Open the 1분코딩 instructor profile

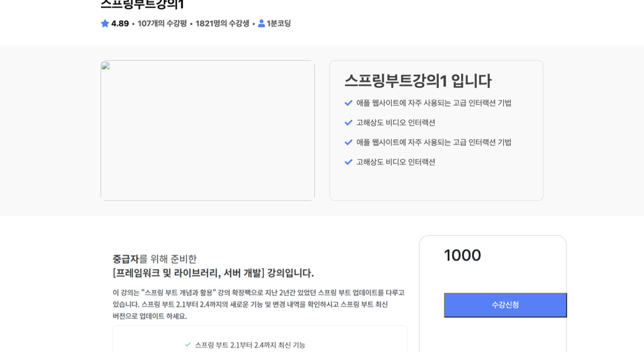278,24
